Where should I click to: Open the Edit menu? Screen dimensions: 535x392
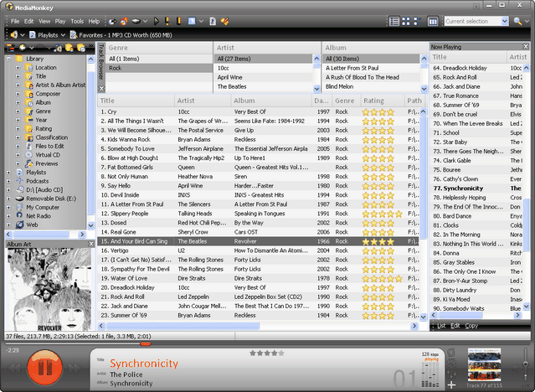28,21
